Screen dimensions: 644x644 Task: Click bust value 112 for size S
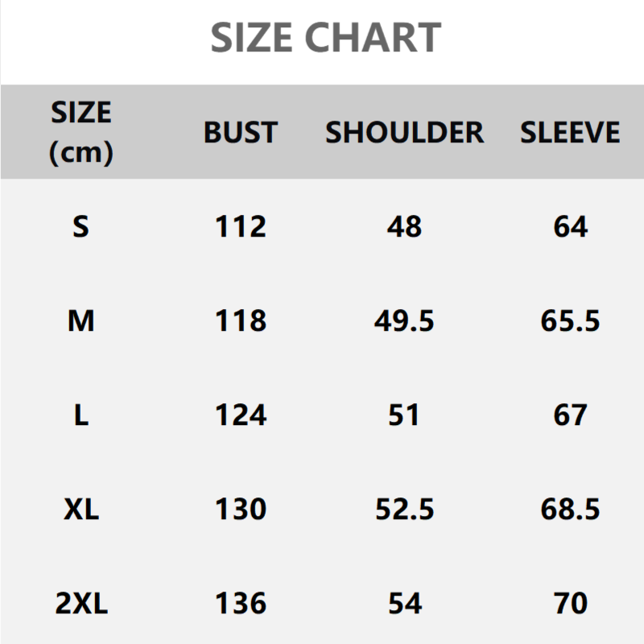tap(240, 227)
